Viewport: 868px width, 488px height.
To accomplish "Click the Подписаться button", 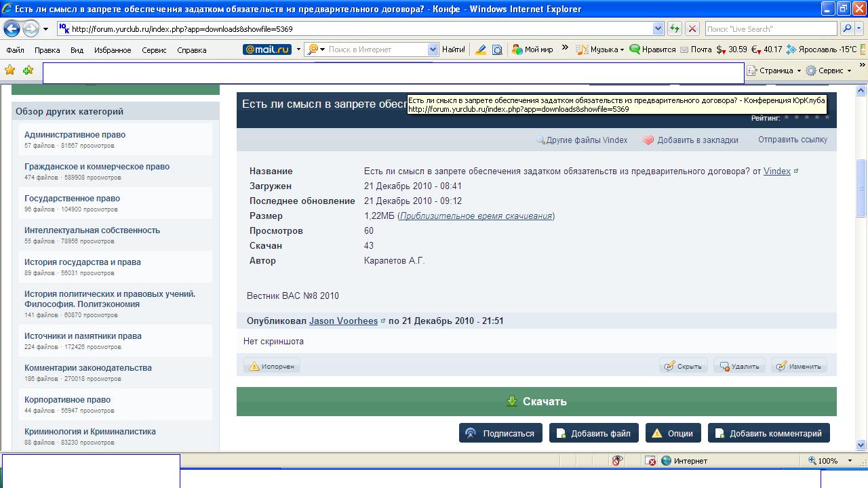I will (500, 433).
